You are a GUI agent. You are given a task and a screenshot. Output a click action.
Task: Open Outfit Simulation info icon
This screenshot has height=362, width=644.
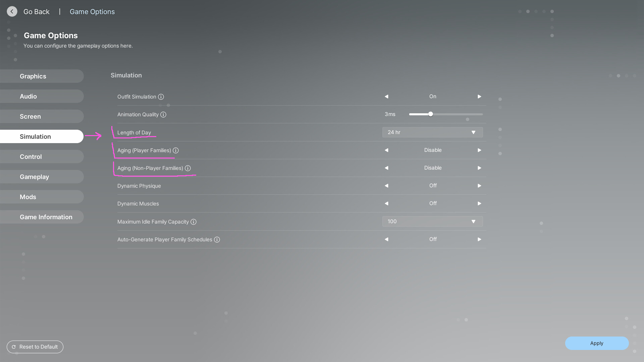click(161, 97)
